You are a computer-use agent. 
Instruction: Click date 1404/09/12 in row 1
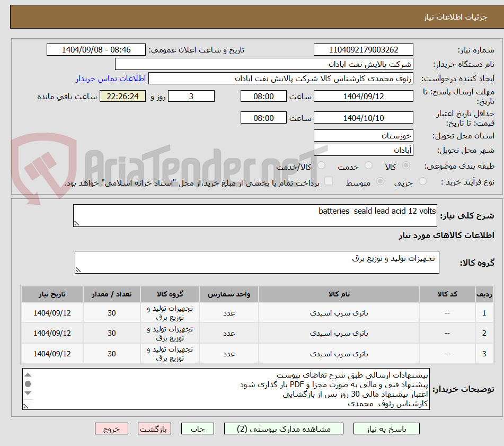coord(52,313)
